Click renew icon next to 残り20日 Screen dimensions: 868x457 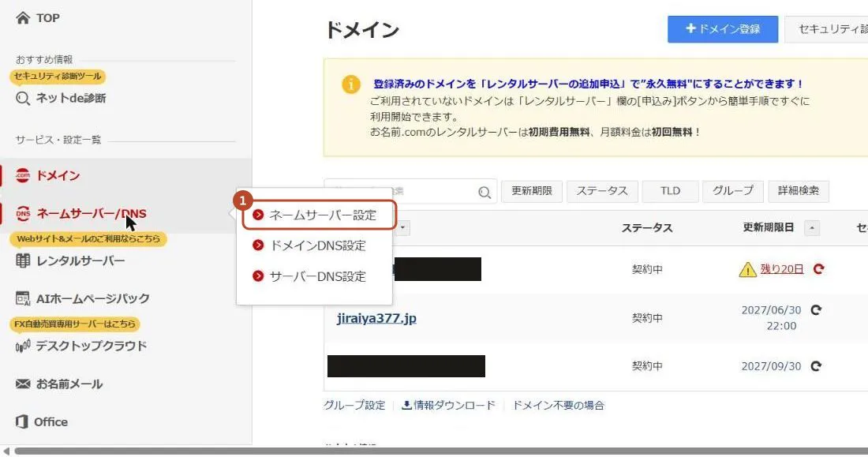(x=819, y=268)
